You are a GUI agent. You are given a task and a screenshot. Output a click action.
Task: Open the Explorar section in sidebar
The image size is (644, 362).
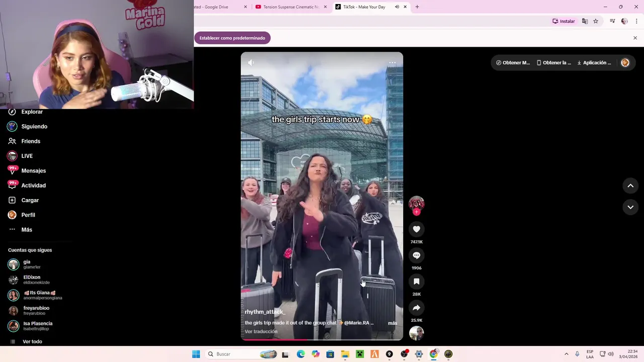26,112
